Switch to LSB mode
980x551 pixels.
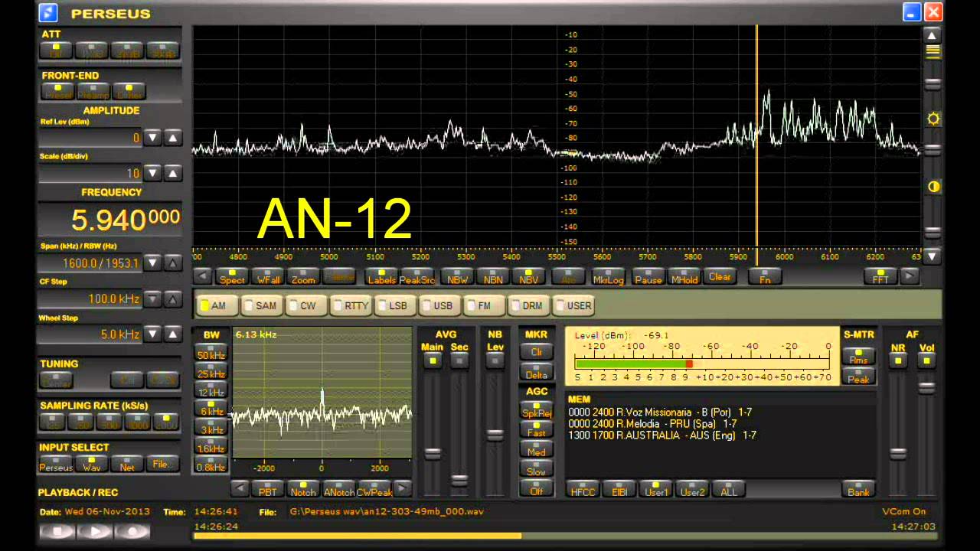(394, 305)
